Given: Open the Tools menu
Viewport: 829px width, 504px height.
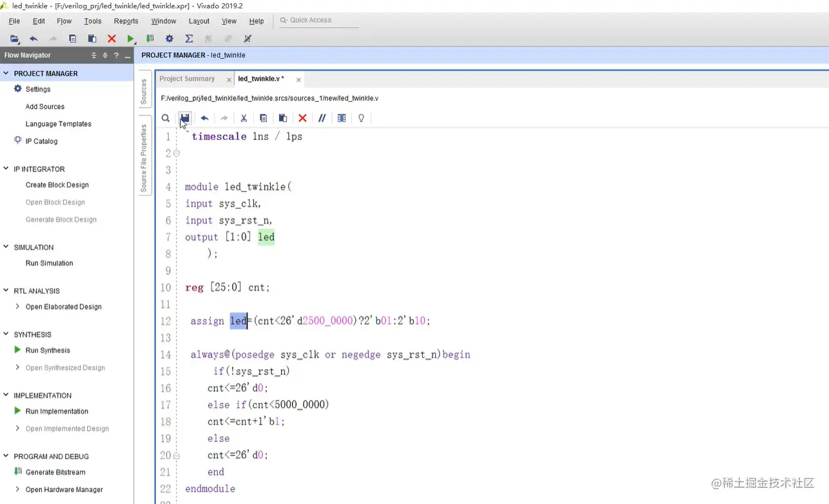Looking at the screenshot, I should click(92, 21).
